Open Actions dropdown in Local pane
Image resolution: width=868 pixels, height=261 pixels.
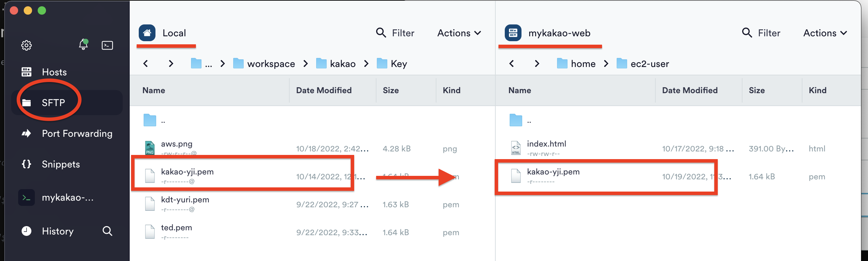(459, 33)
